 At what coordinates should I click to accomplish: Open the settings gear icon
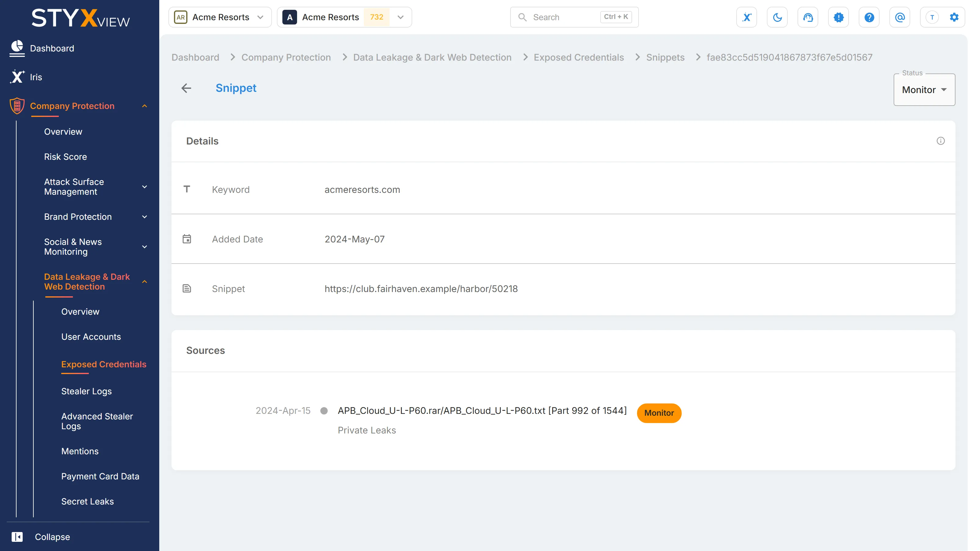tap(954, 17)
